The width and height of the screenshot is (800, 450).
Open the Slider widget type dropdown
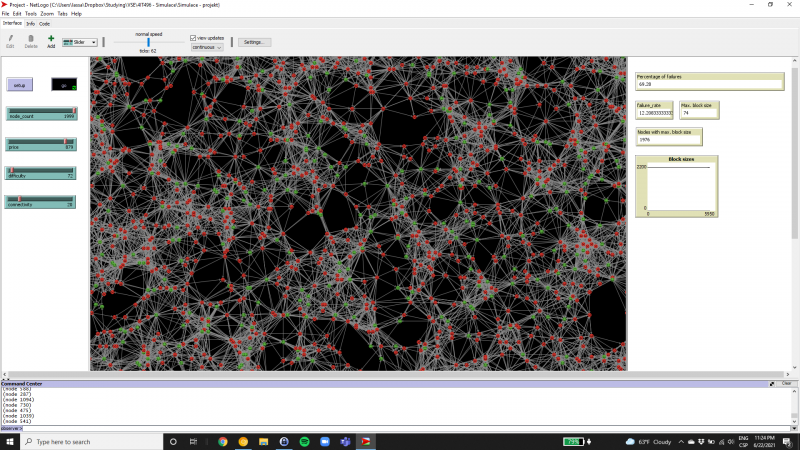tap(80, 42)
